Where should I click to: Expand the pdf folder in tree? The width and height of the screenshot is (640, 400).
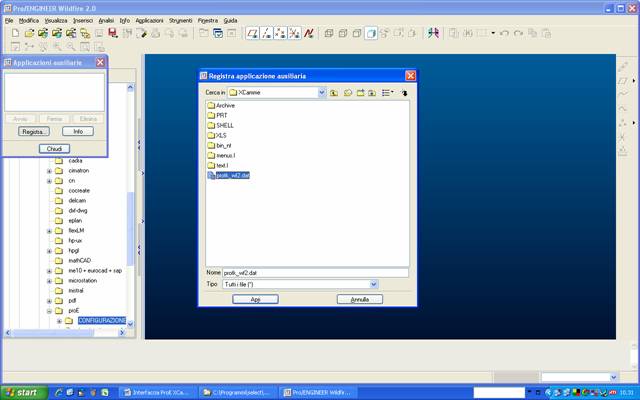(49, 301)
